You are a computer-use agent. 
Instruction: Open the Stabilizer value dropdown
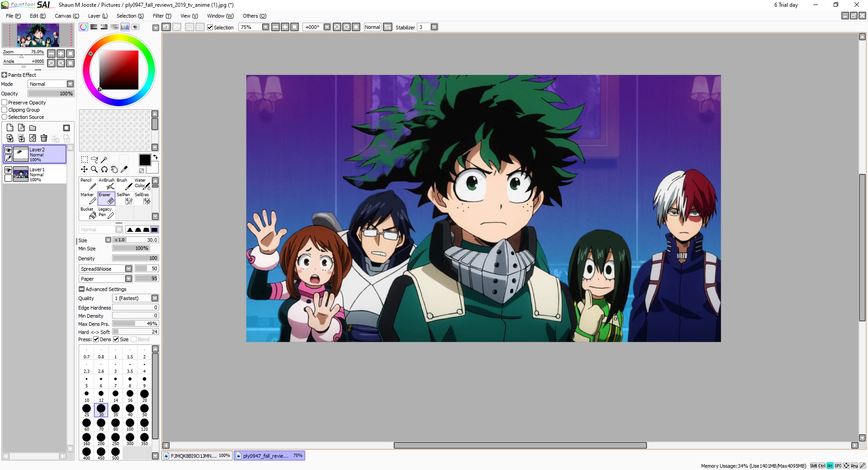coord(434,27)
